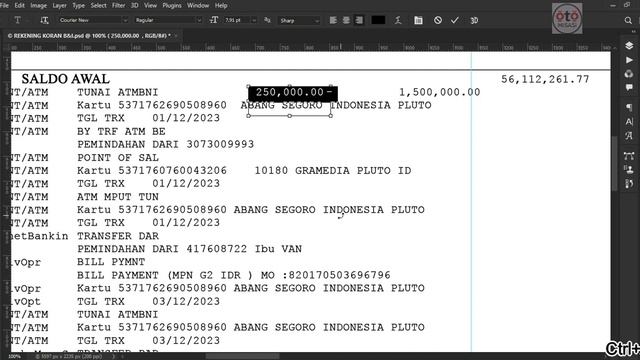Toggle text orientation icon

44,20
